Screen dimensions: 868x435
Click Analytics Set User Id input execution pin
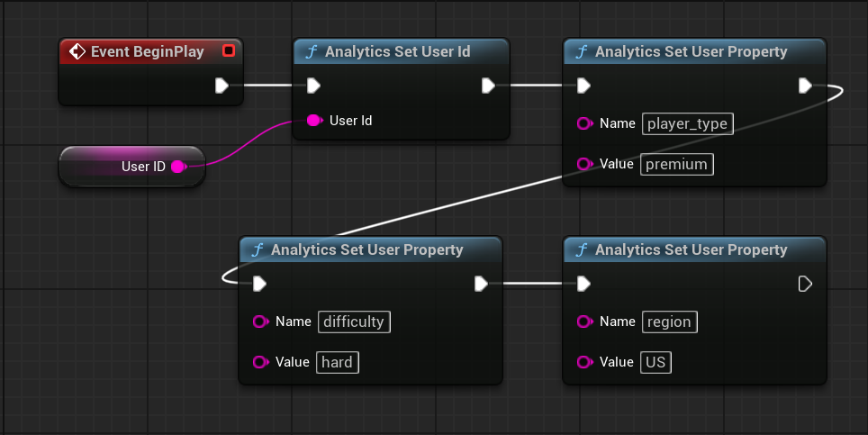pos(312,86)
